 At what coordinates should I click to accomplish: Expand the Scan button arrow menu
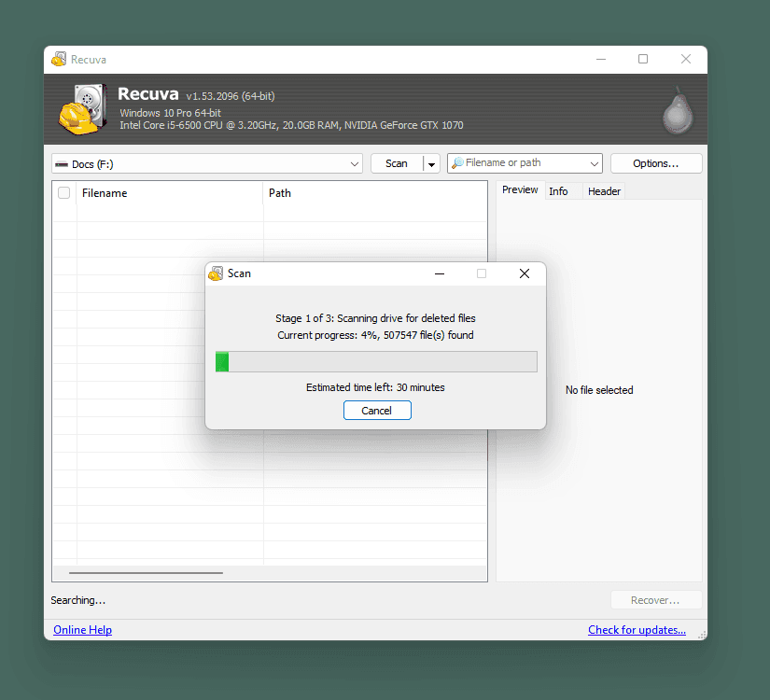click(431, 164)
